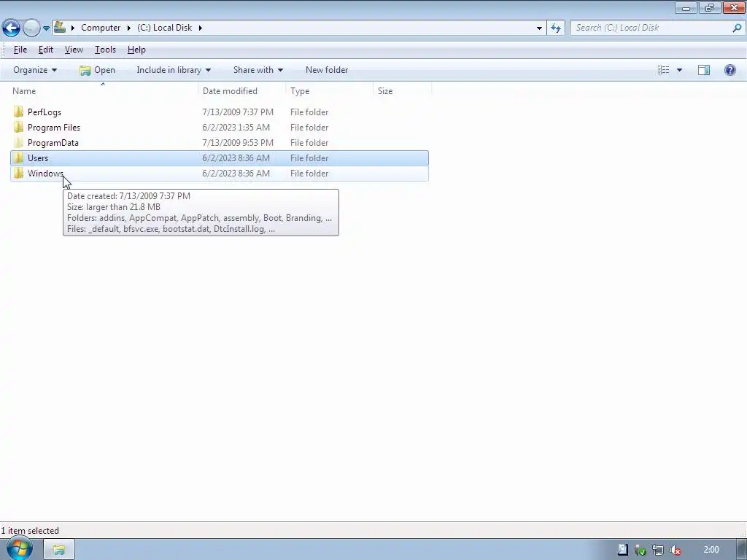Image resolution: width=747 pixels, height=560 pixels.
Task: Select Computer in the address breadcrumb
Action: tap(101, 28)
